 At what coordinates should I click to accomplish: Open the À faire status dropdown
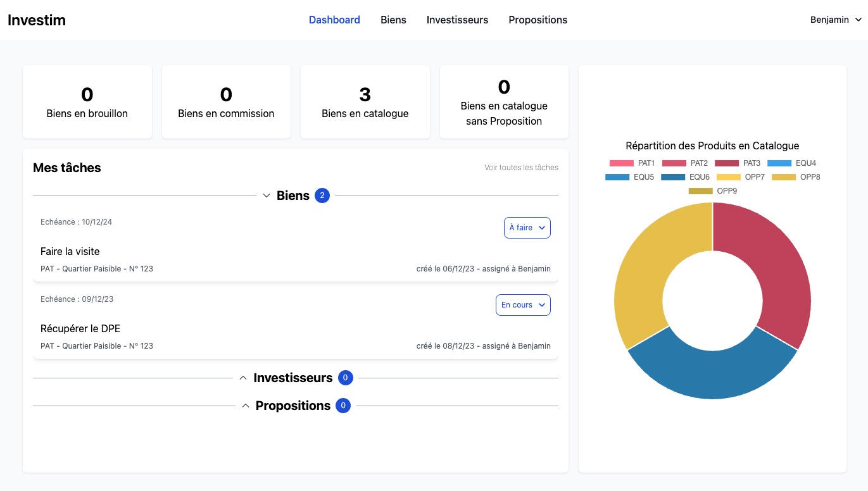coord(527,228)
